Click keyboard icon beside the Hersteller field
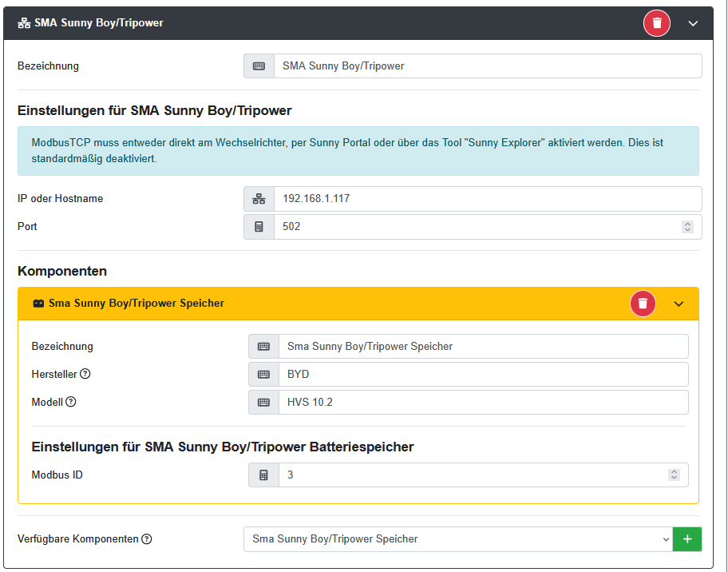 263,375
